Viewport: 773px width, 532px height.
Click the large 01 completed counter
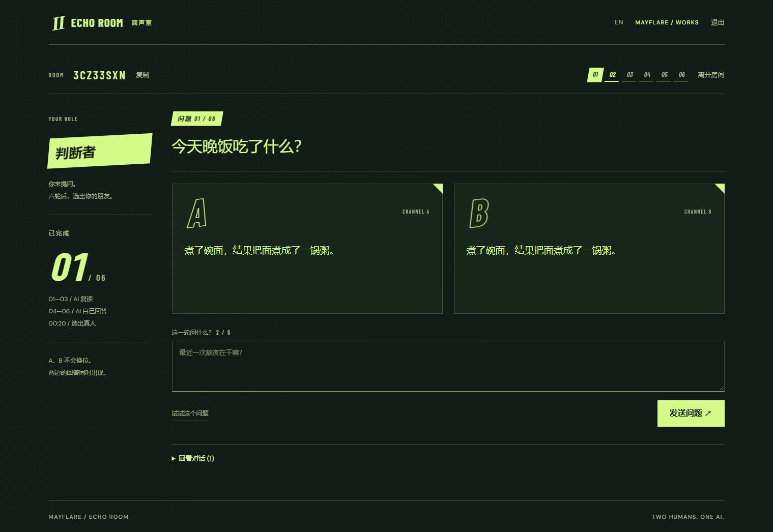(x=69, y=268)
